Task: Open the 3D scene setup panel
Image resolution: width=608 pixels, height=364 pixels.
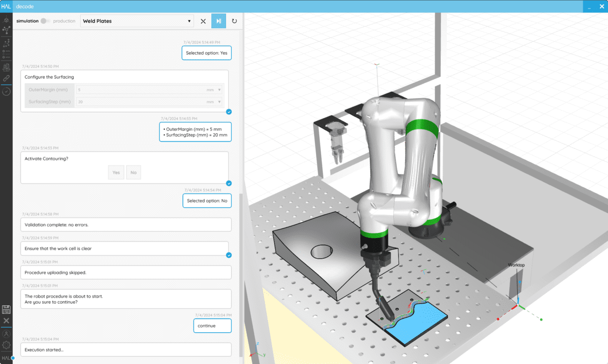Action: pyautogui.click(x=6, y=20)
